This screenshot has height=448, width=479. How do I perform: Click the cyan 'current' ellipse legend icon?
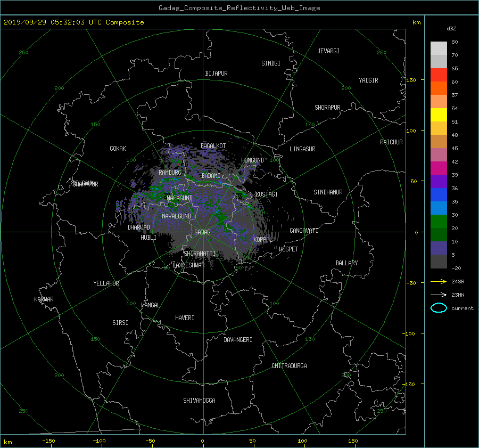click(439, 308)
